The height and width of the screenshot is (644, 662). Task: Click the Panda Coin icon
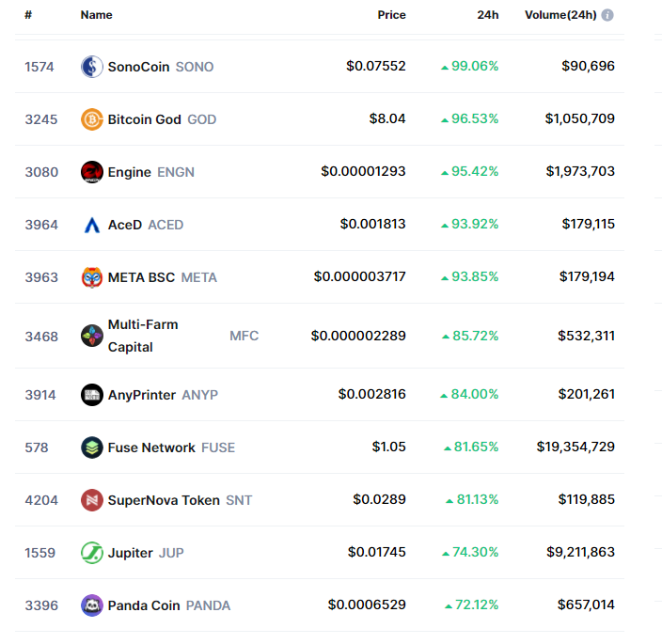click(x=91, y=605)
